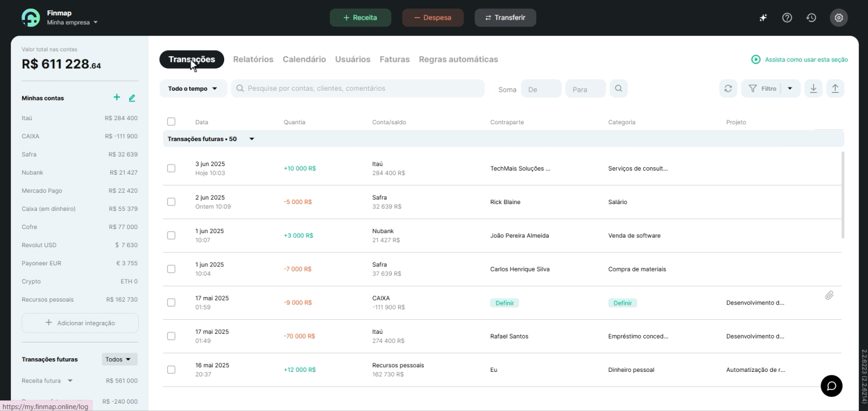Click the Soma De amount field

(541, 89)
